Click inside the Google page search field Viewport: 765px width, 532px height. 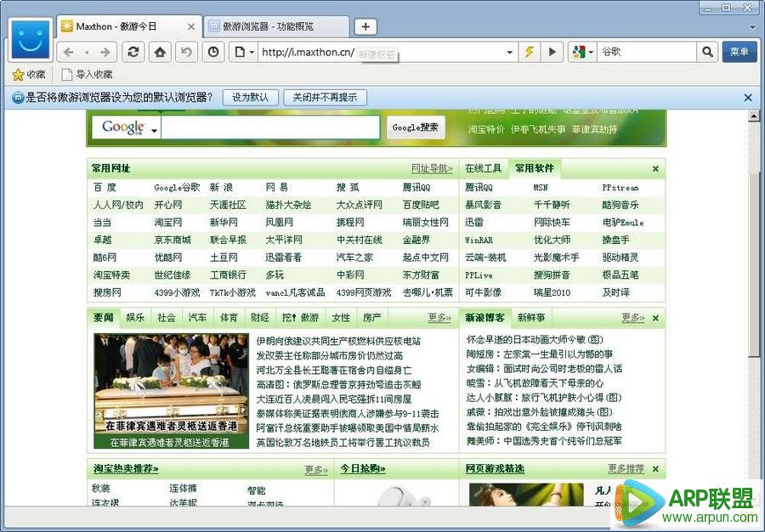(x=270, y=127)
